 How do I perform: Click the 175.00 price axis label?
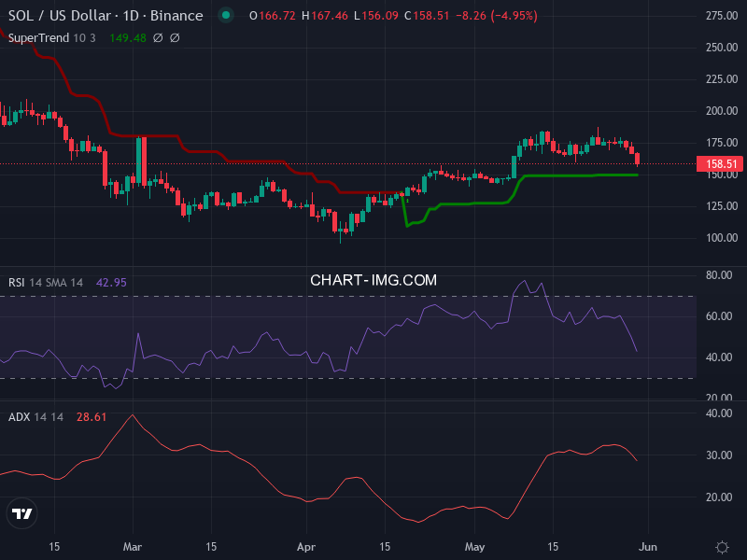click(x=722, y=143)
